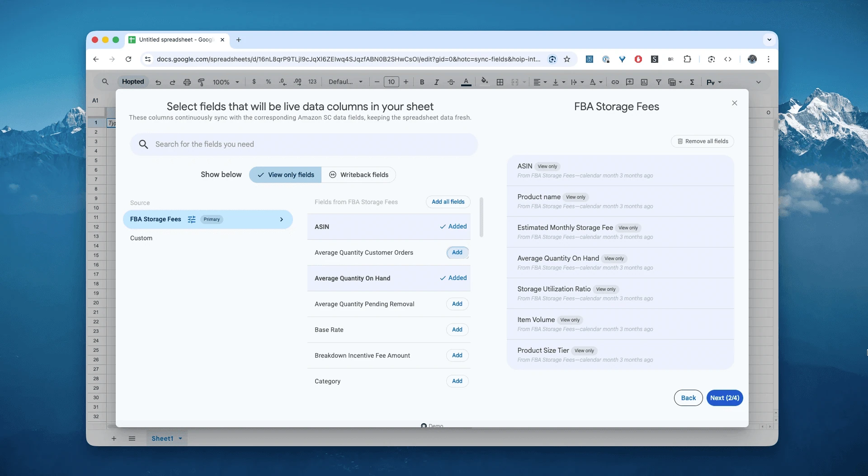The width and height of the screenshot is (868, 476).
Task: Format as percent icon
Action: click(269, 82)
